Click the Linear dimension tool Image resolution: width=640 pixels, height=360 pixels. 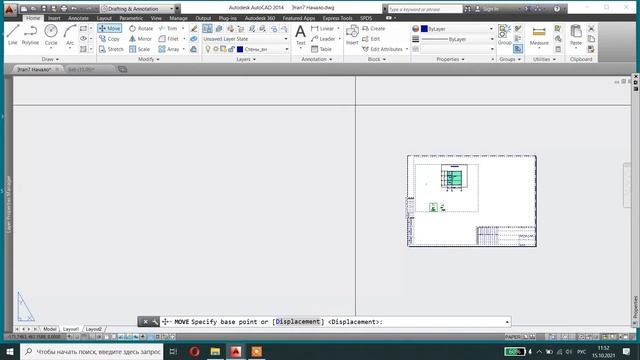click(x=322, y=28)
